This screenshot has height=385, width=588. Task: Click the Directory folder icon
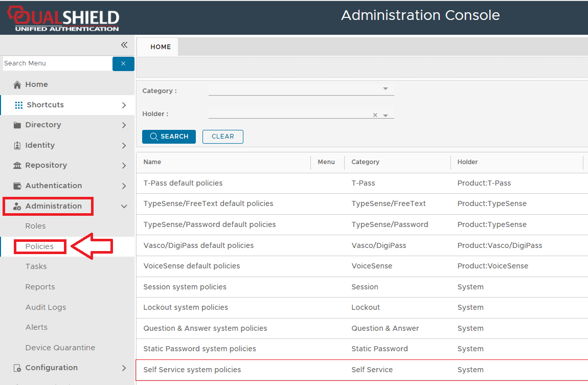coord(17,125)
